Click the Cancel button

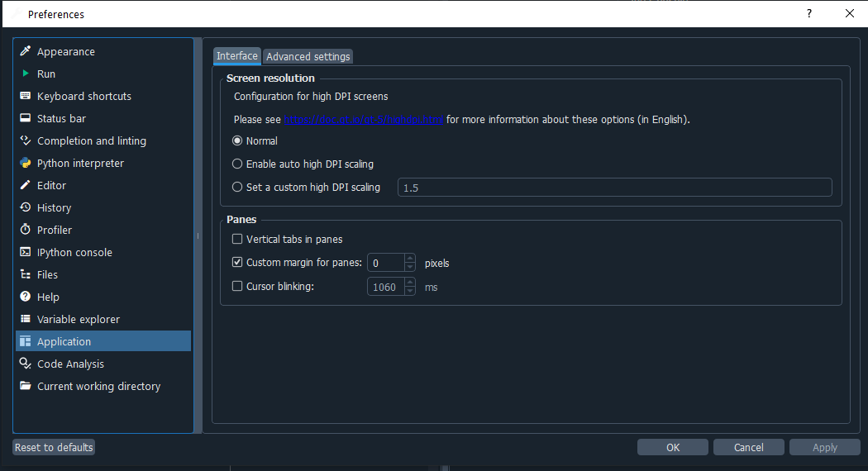coord(748,447)
